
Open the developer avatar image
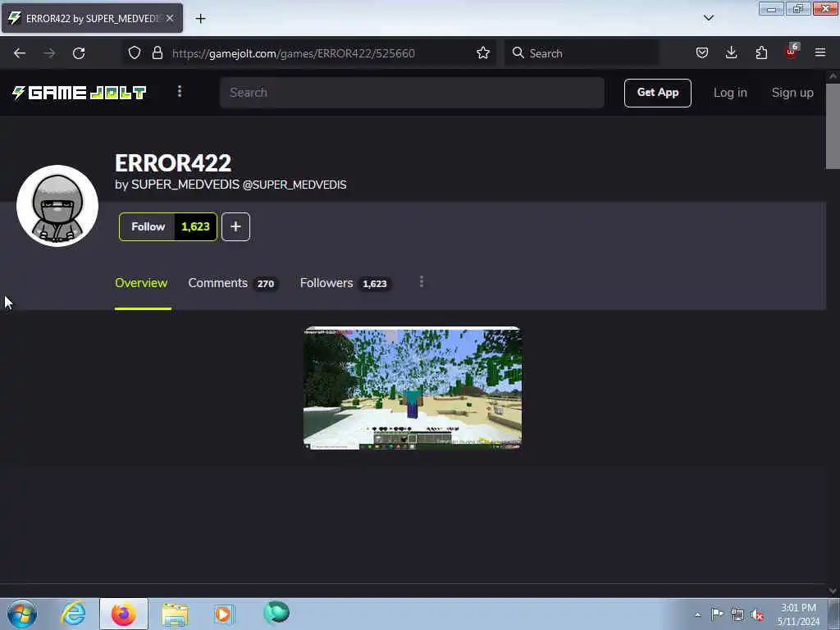[57, 206]
